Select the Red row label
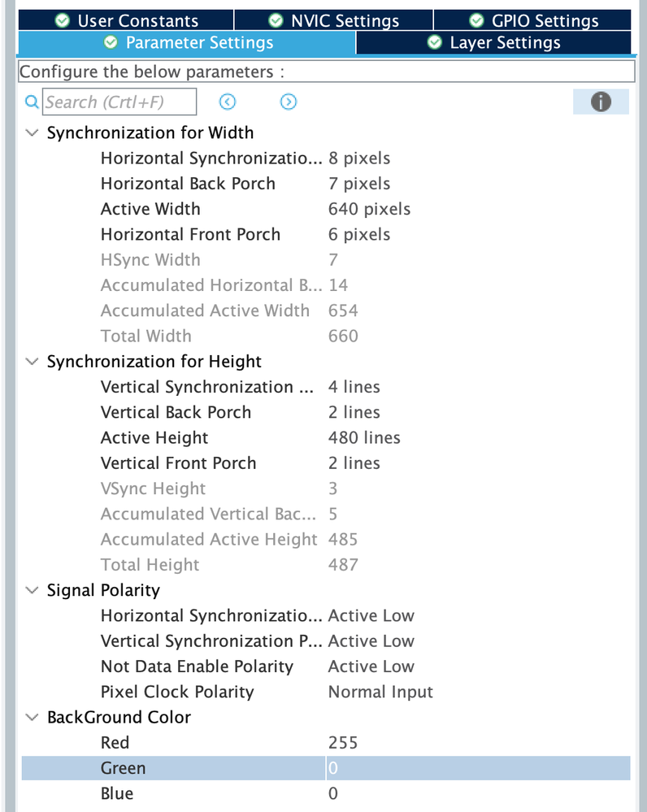647x812 pixels. tap(115, 743)
